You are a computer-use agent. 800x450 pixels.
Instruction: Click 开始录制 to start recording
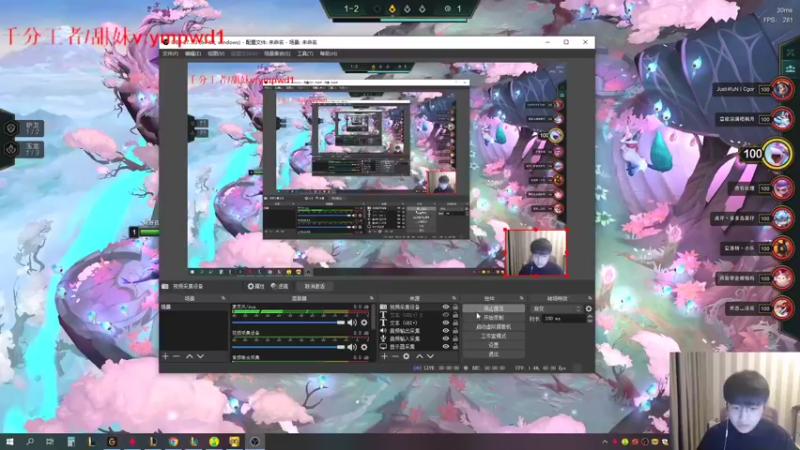pos(493,317)
